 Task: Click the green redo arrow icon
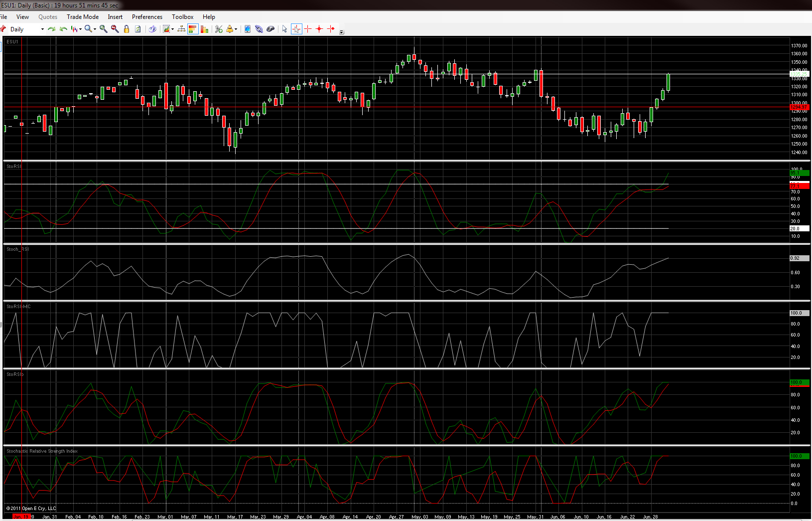pyautogui.click(x=52, y=29)
